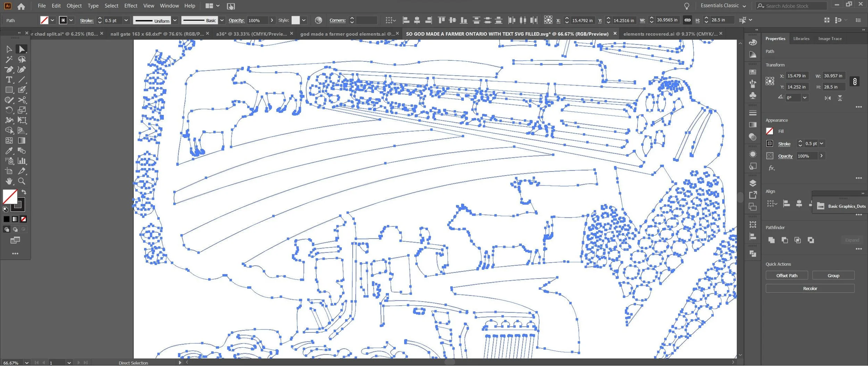Open the Swatches panel icon
The width and height of the screenshot is (868, 366).
point(753,72)
